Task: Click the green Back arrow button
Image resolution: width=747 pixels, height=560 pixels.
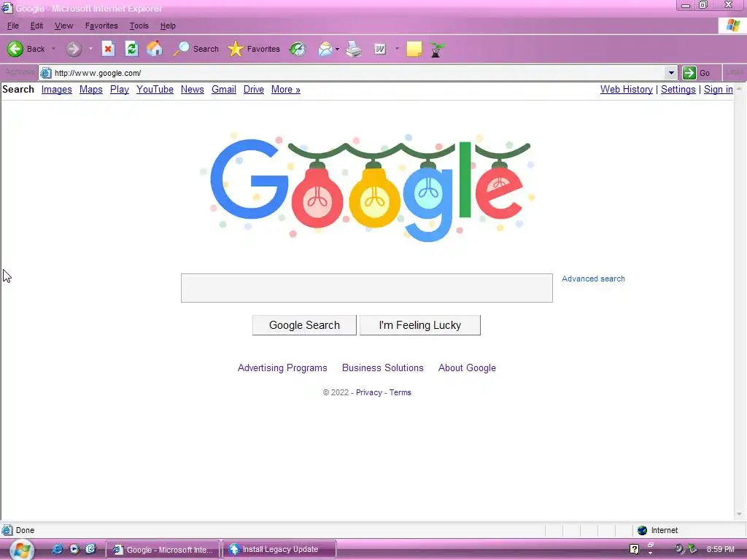Action: pyautogui.click(x=15, y=49)
